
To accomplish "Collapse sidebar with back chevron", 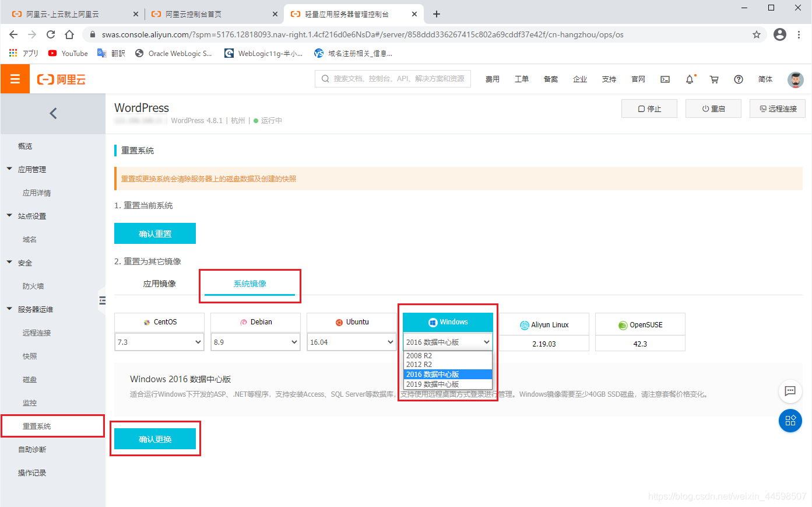I will (x=53, y=113).
